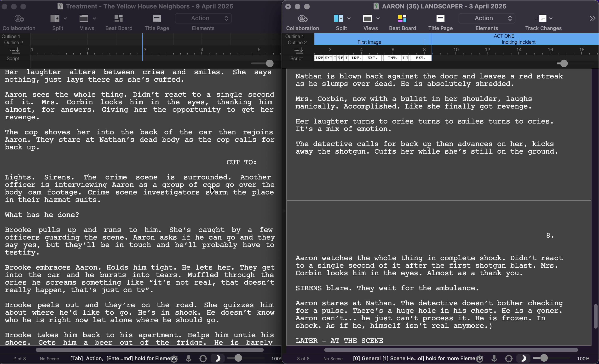
Task: Select the Inciting Incident outline segment
Action: pos(518,42)
